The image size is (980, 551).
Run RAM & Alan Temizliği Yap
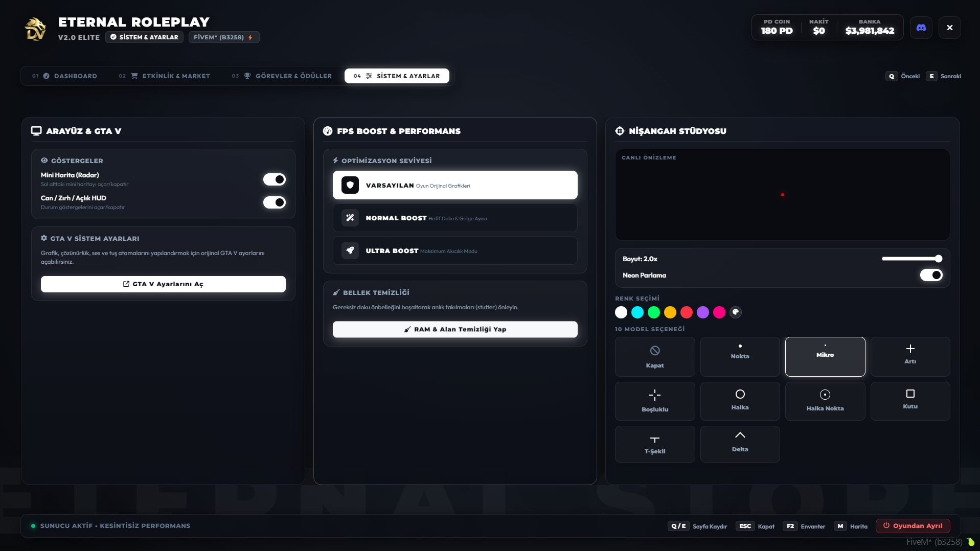pos(455,329)
